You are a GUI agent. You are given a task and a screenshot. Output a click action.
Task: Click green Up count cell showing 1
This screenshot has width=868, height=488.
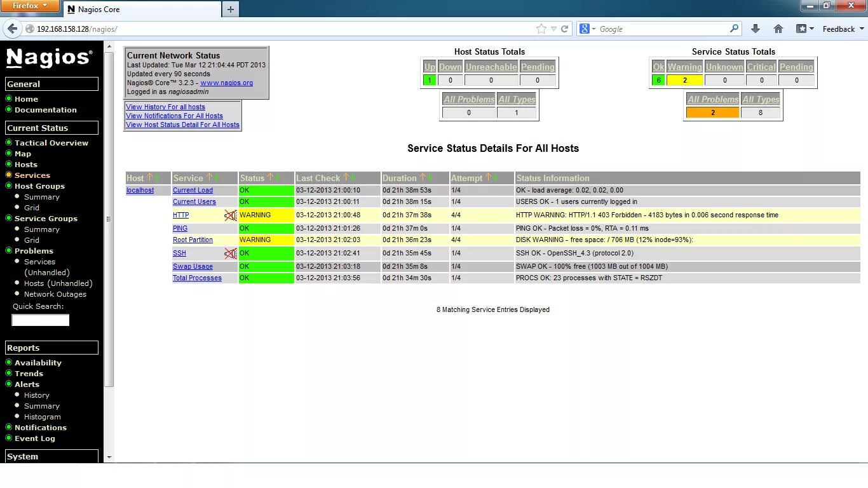click(x=430, y=80)
